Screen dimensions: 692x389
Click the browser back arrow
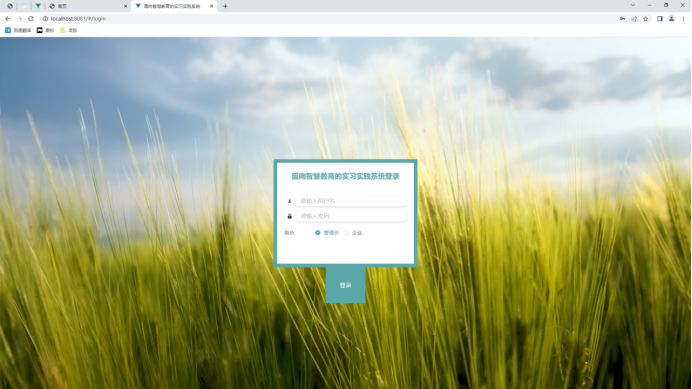pyautogui.click(x=8, y=19)
